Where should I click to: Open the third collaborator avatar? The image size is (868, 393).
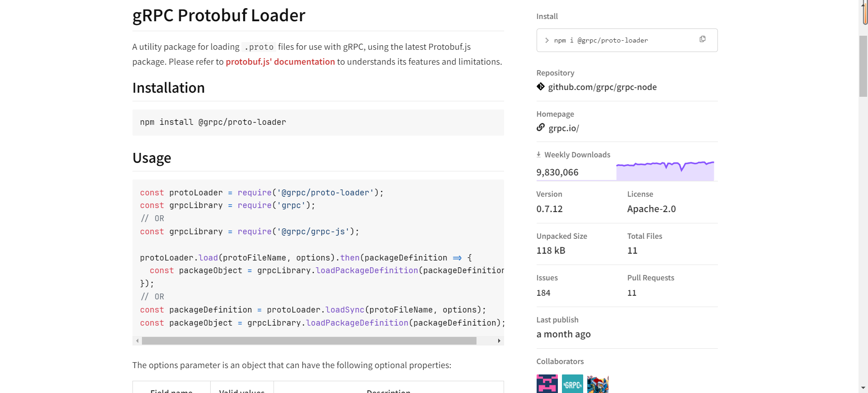point(598,384)
